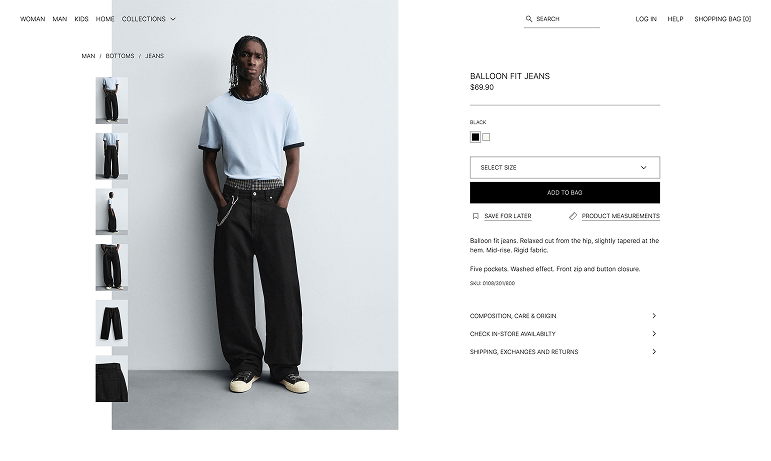Image resolution: width=771 pixels, height=461 pixels.
Task: View the first model thumbnail image
Action: click(x=112, y=100)
